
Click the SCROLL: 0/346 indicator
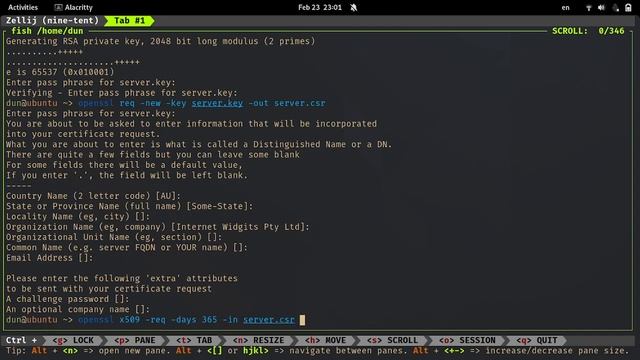pos(588,31)
